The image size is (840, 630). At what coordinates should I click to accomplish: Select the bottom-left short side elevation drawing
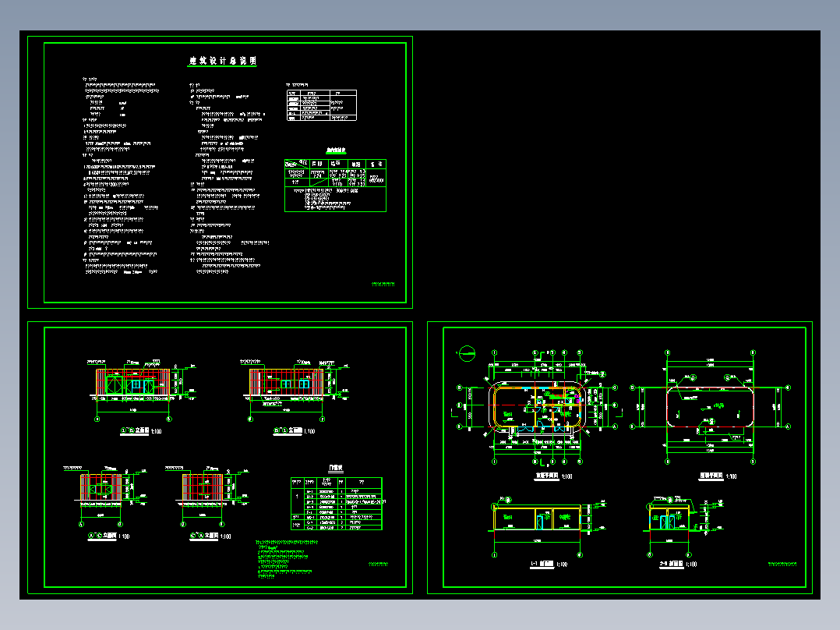pos(105,497)
